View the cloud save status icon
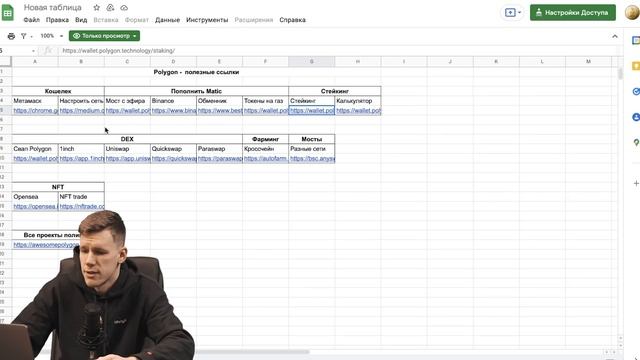640x360 pixels. point(124,8)
